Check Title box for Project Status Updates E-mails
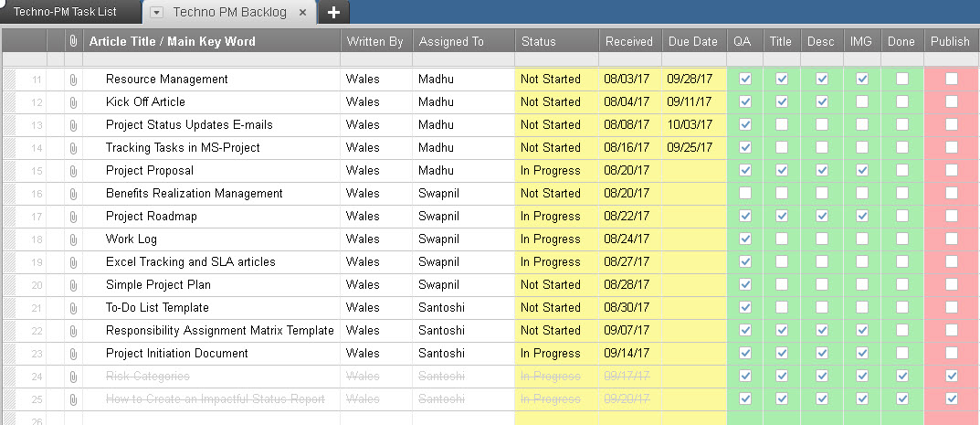Viewport: 980px width, 425px height. point(782,125)
